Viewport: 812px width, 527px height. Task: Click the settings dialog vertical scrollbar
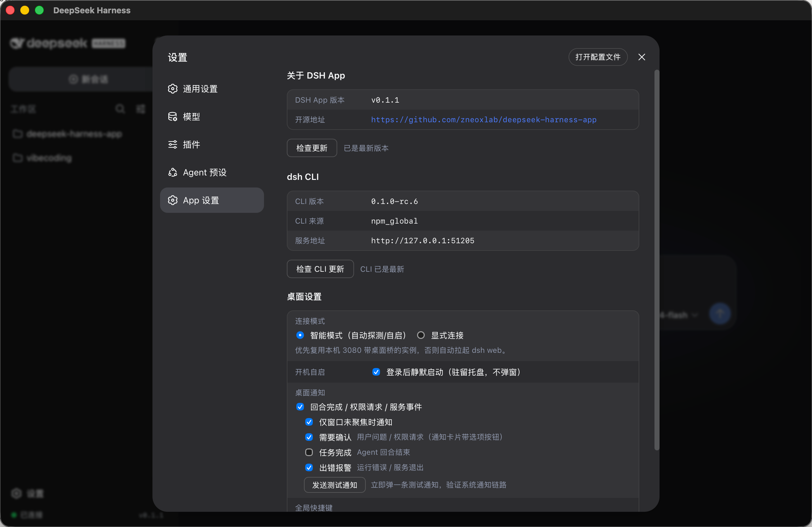(656, 260)
